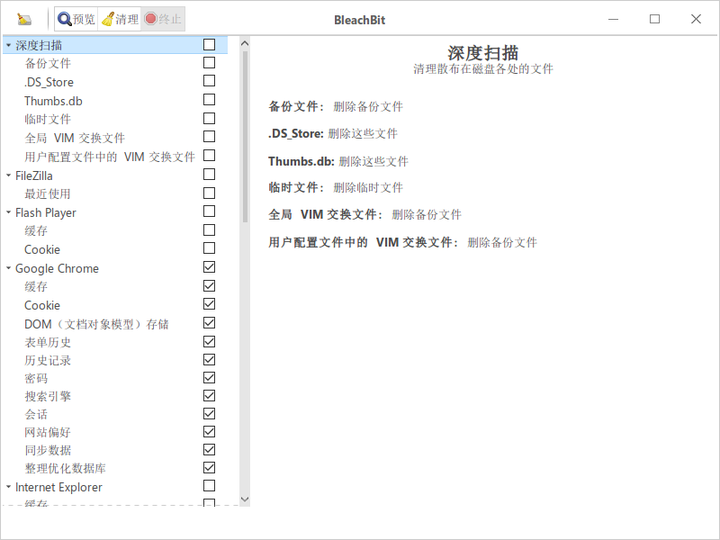Viewport: 720px width, 540px height.
Task: Check the .DS_Store checkbox
Action: coord(209,81)
